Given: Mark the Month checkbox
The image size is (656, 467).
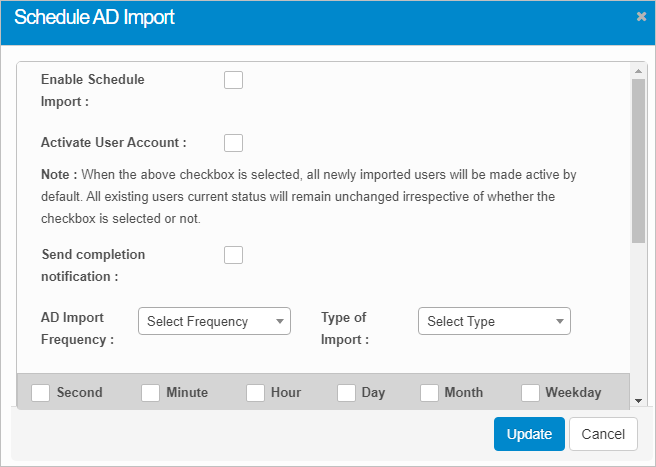Looking at the screenshot, I should [429, 393].
